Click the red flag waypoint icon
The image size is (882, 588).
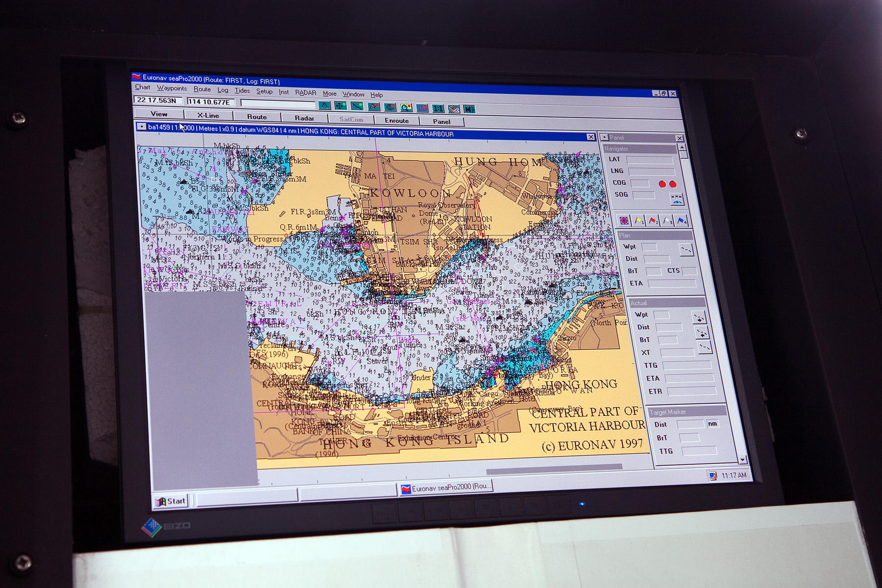(374, 107)
